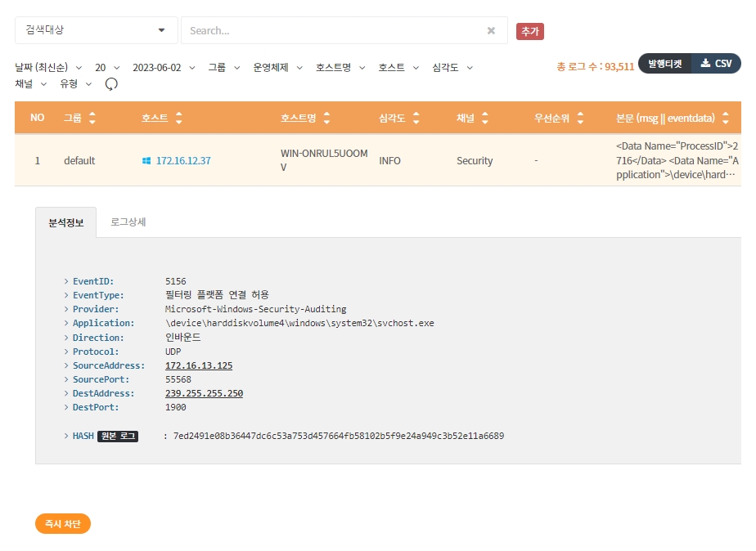
Task: Sort by 그룹 column arrows
Action: (92, 119)
